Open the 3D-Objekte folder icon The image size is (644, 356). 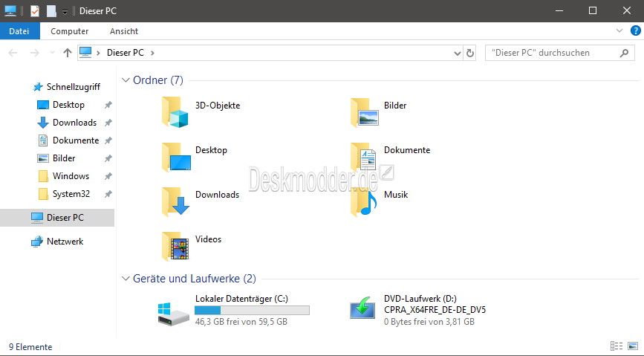coord(175,112)
